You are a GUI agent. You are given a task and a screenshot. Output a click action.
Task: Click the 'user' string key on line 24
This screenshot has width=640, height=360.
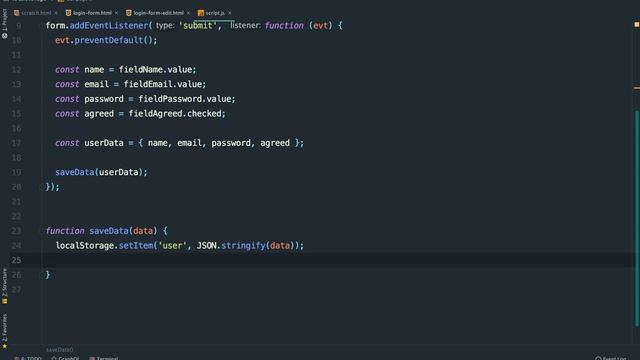[172, 246]
